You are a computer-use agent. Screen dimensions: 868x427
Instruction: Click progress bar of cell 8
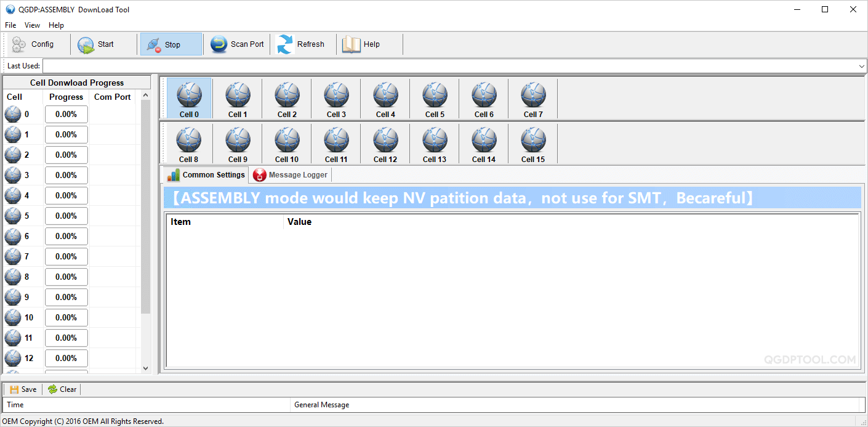(x=66, y=277)
